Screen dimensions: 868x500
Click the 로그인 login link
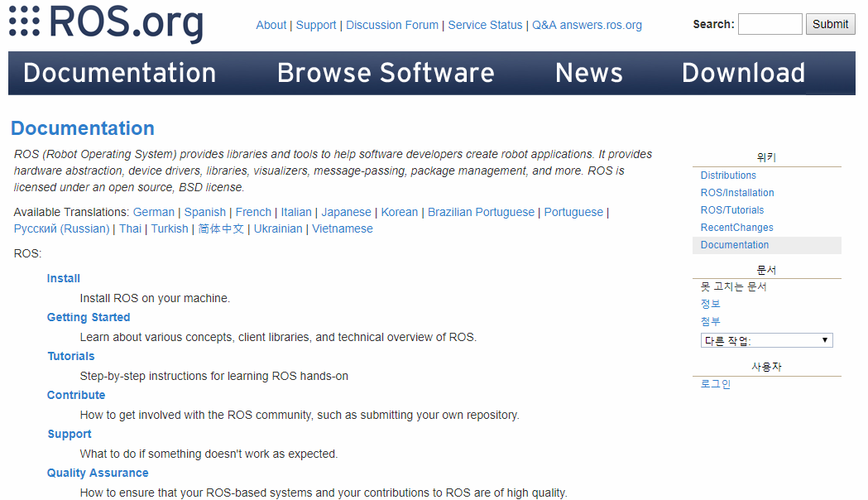coord(715,384)
